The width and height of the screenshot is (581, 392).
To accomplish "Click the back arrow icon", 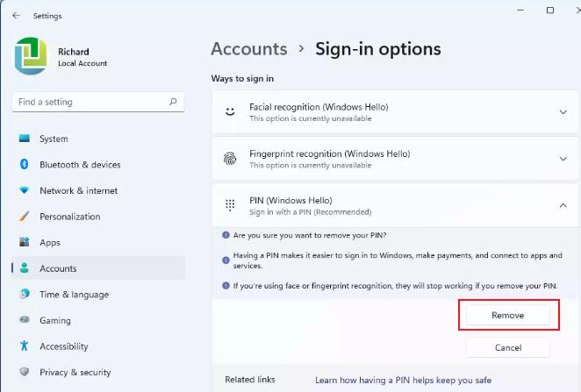I will (x=16, y=16).
